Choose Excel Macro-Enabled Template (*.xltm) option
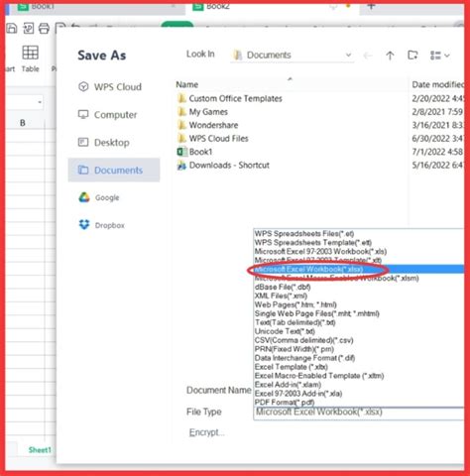The width and height of the screenshot is (470, 476). (359, 376)
